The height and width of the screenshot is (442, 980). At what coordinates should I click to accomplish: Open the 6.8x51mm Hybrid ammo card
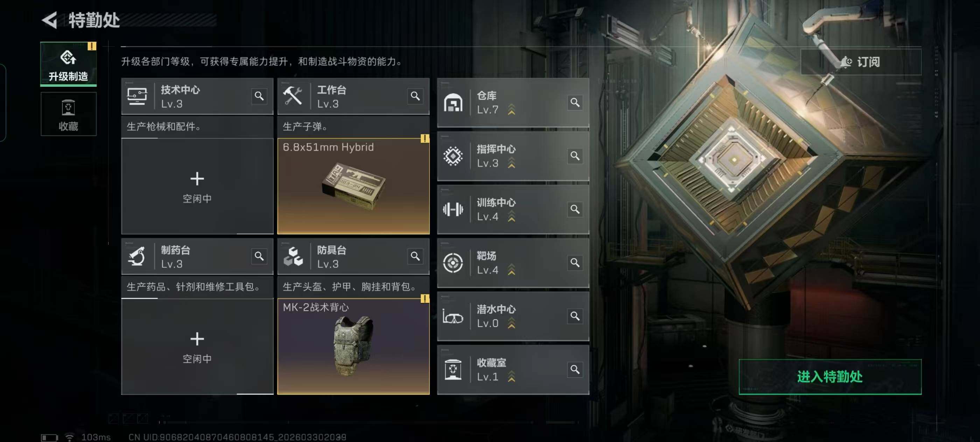pos(353,186)
